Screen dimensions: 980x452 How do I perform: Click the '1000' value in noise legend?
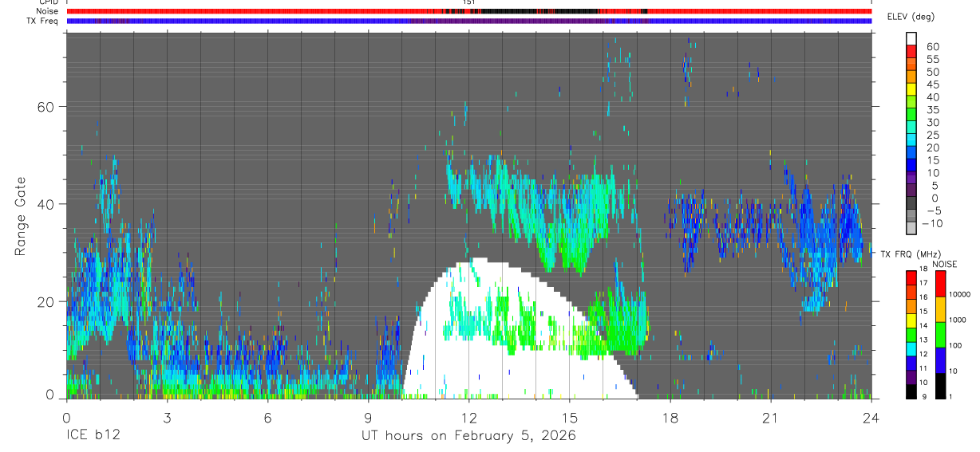pyautogui.click(x=957, y=320)
